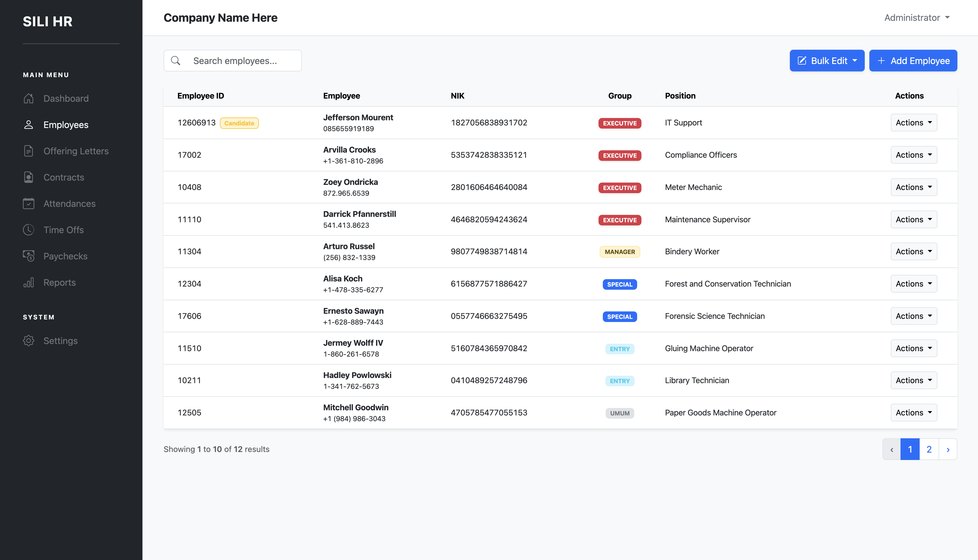978x560 pixels.
Task: Click the Paychecks money icon
Action: [x=29, y=256]
